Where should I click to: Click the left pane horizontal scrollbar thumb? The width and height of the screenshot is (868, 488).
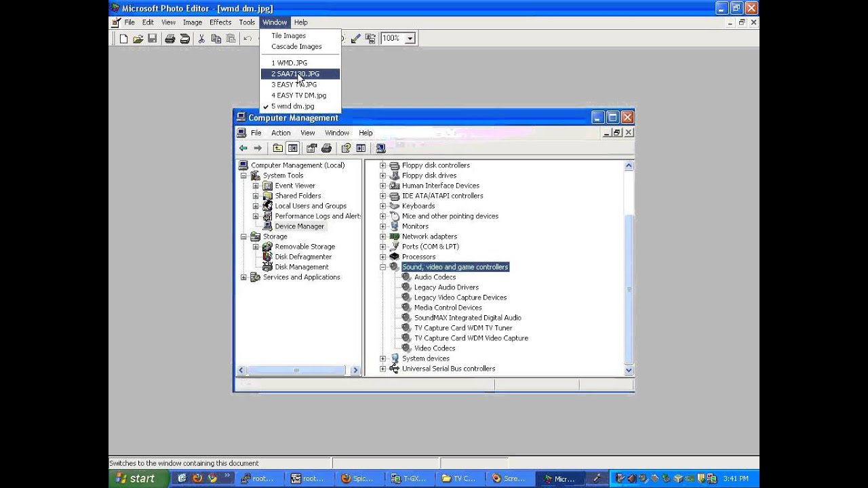[x=296, y=370]
